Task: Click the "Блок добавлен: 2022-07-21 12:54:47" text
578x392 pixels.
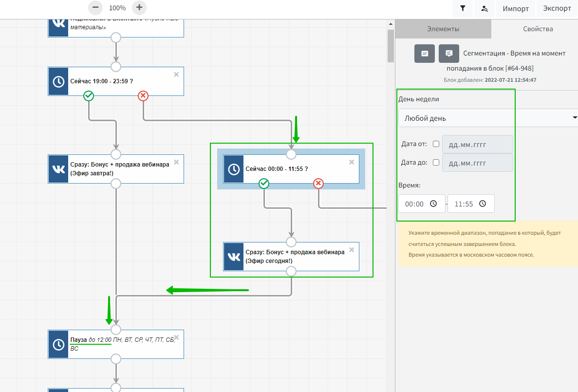Action: (490, 80)
